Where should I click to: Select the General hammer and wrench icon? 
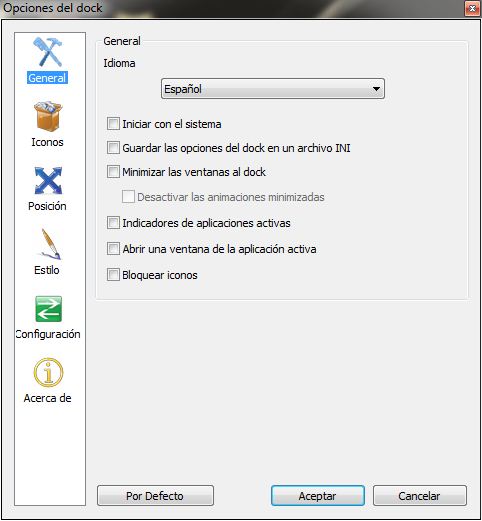(48, 52)
